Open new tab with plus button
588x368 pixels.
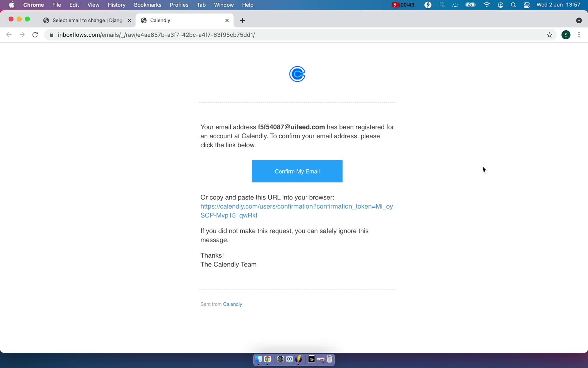point(243,20)
